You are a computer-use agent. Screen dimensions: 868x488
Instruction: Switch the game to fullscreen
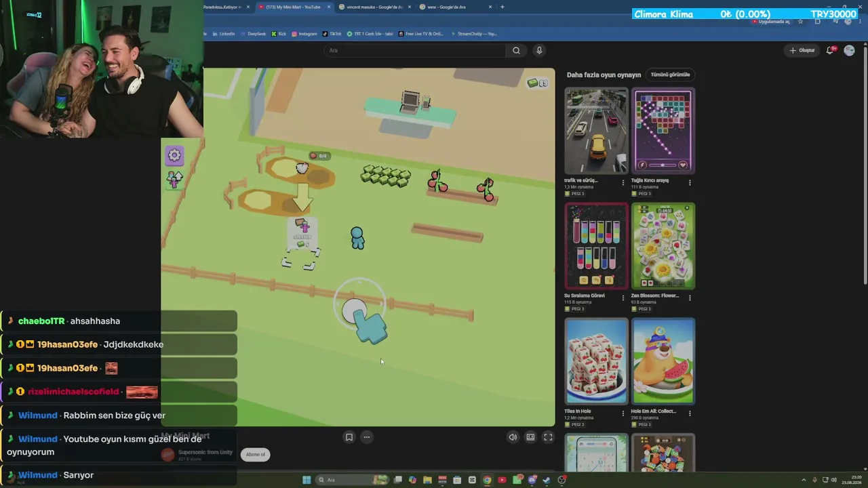coord(548,437)
